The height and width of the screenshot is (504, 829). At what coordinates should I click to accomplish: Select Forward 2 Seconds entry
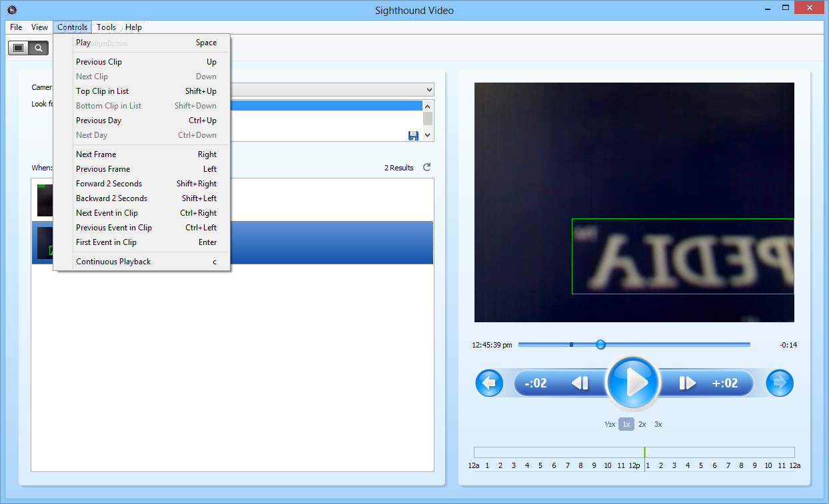click(x=142, y=184)
